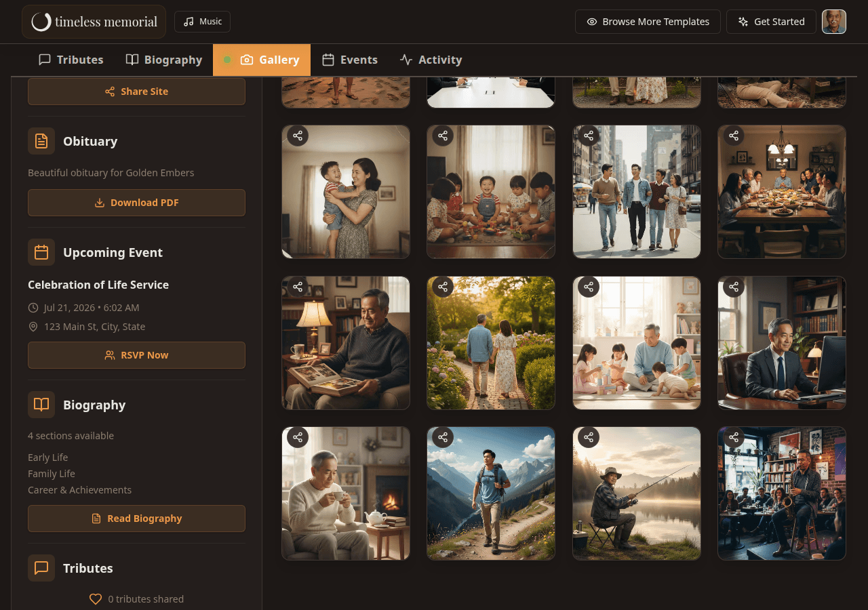The height and width of the screenshot is (610, 868).
Task: Click Read Biography button
Action: tap(136, 518)
